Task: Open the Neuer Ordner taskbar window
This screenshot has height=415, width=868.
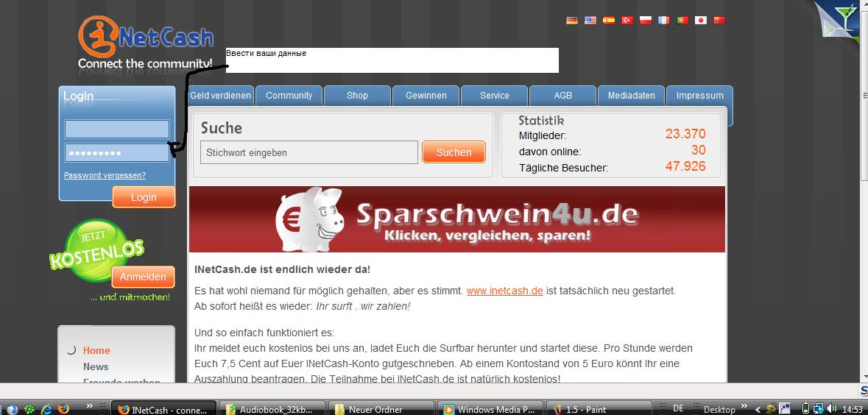Action: [x=383, y=409]
